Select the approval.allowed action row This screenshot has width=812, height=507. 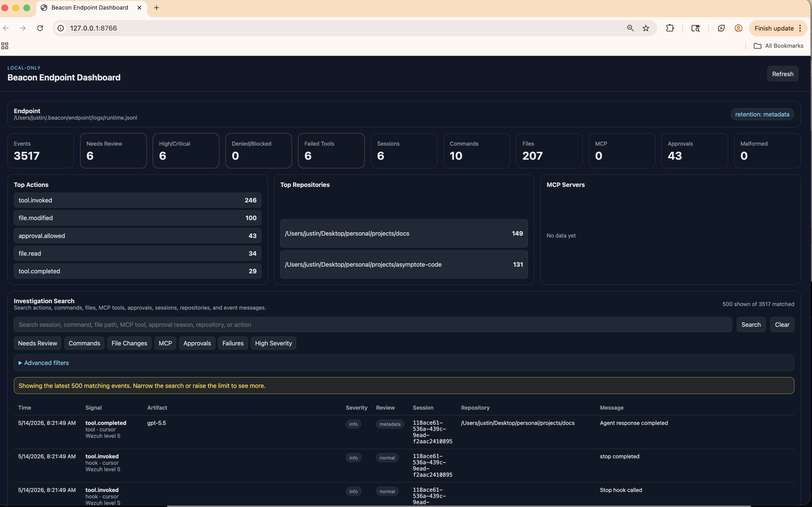tap(137, 236)
